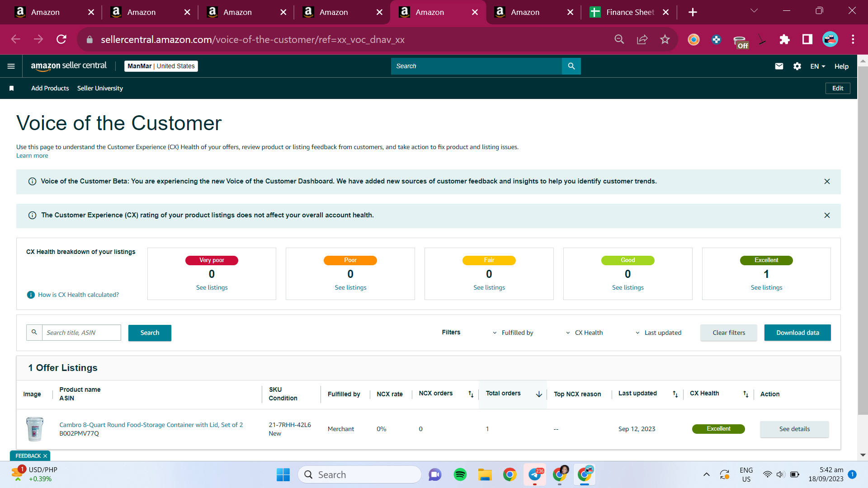868x488 pixels.
Task: Click the page vertical scrollbar
Action: click(x=863, y=241)
